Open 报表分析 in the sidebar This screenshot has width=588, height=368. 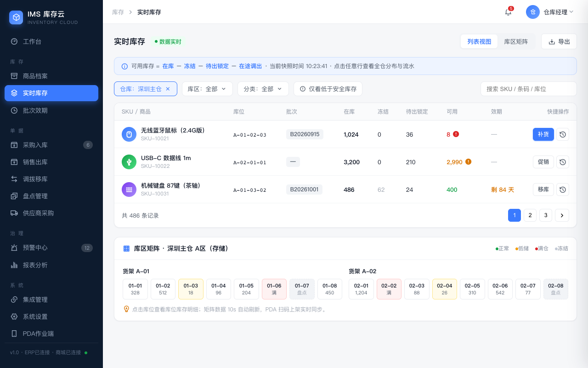click(51, 265)
